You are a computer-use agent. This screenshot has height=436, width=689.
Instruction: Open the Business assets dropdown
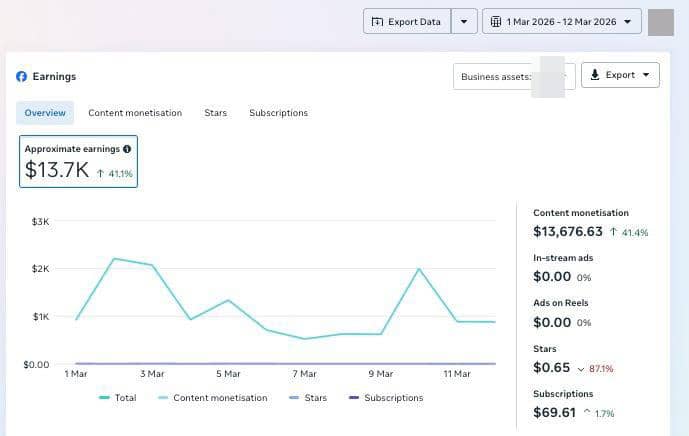513,76
